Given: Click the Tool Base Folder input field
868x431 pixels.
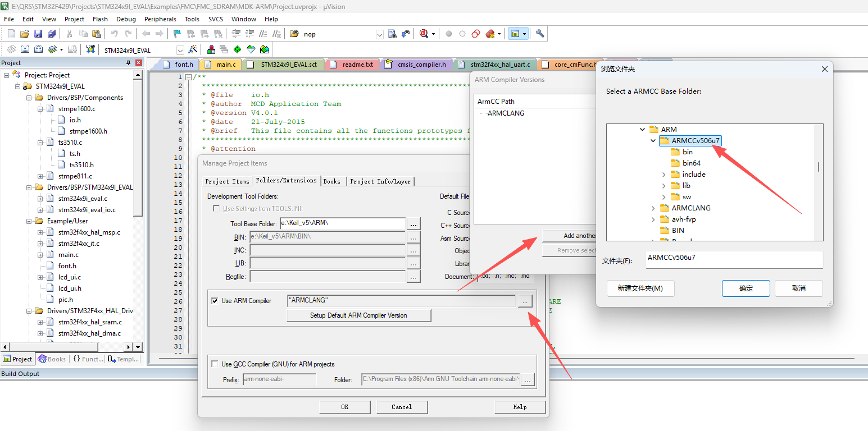Looking at the screenshot, I should [343, 223].
